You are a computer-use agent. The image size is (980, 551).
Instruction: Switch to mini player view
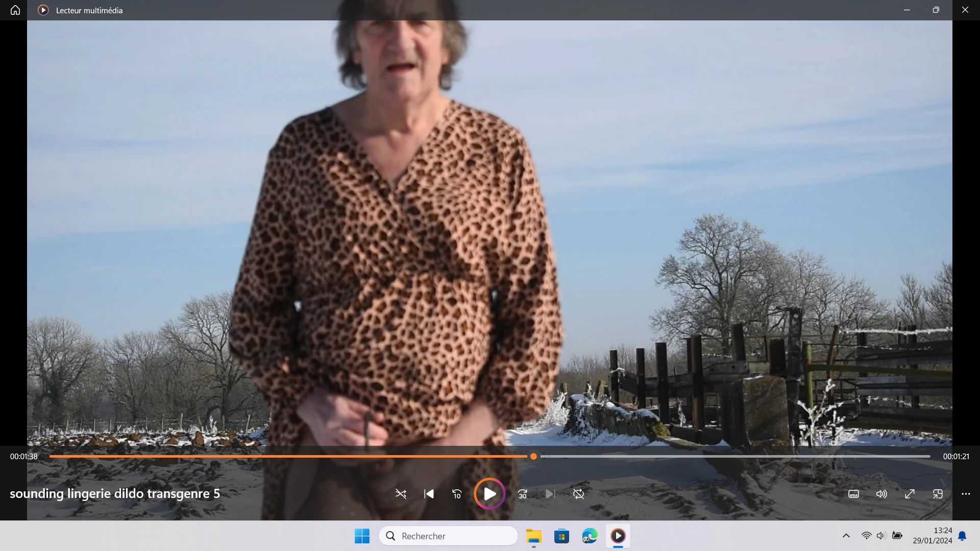(938, 494)
